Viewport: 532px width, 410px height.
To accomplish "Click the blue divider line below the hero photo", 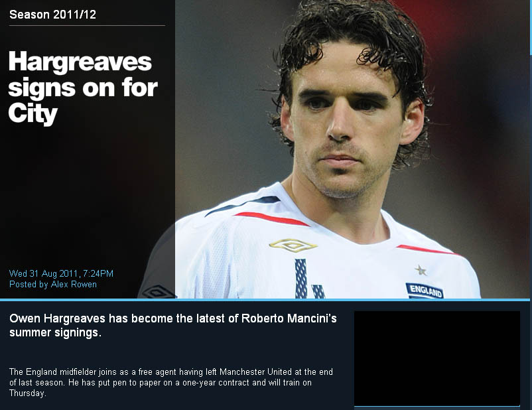I will (x=265, y=300).
